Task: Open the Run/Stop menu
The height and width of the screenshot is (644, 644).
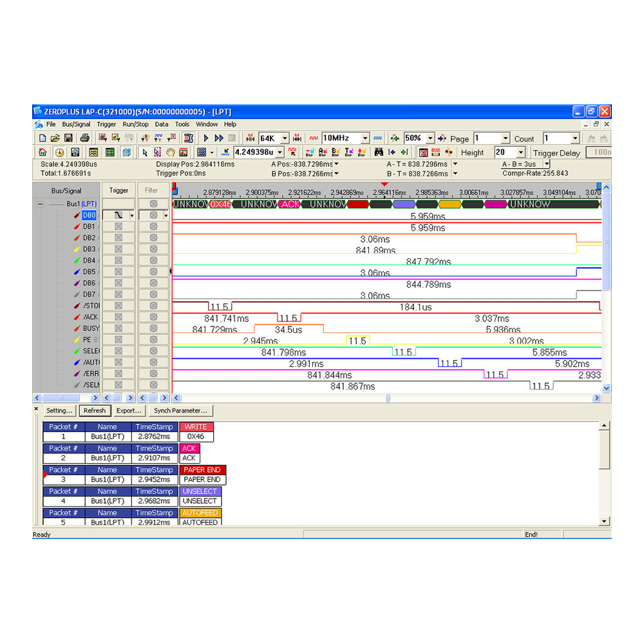Action: click(x=135, y=124)
